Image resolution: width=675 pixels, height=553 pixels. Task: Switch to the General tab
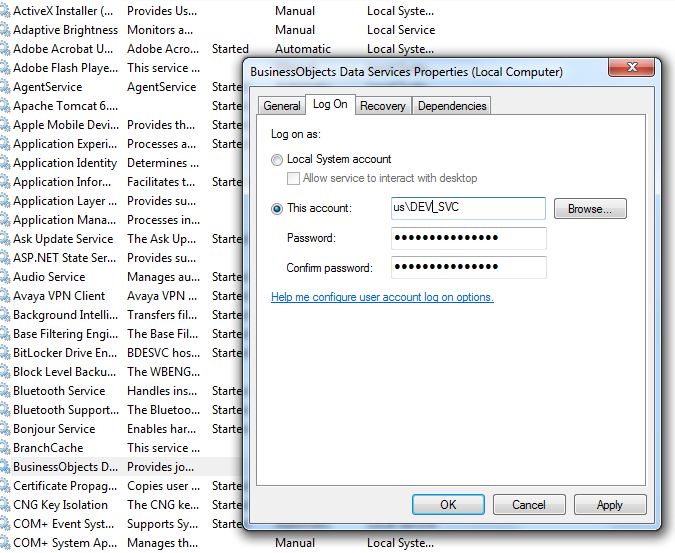282,106
